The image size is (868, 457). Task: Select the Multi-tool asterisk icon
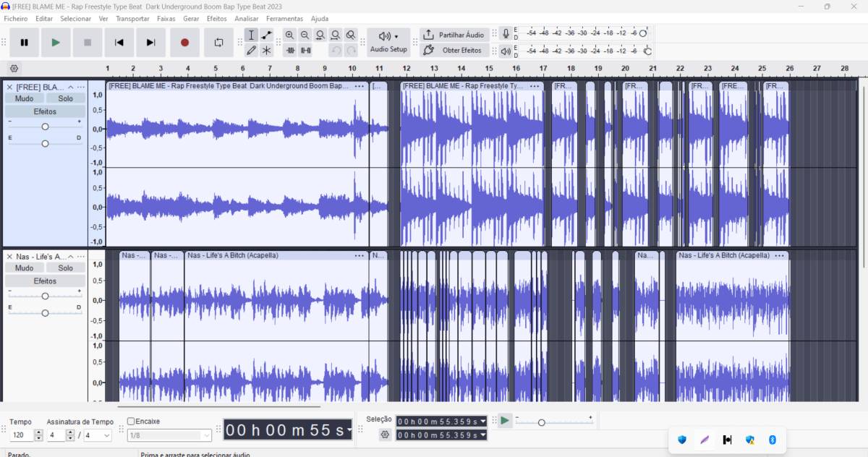point(267,51)
